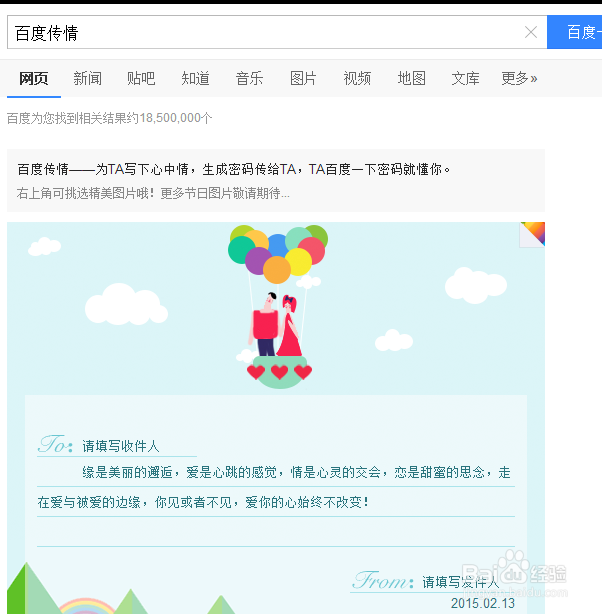This screenshot has height=614, width=602.
Task: Click the blue 百度一下 search button
Action: [575, 32]
